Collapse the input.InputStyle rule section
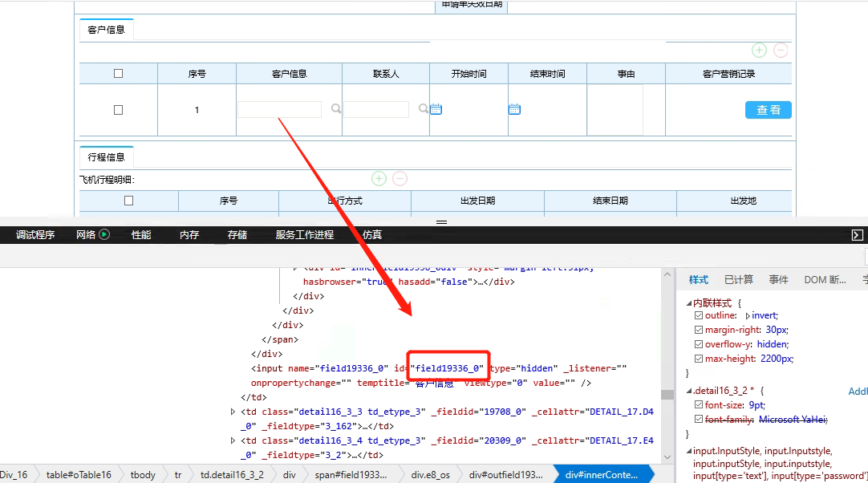Image resolution: width=868 pixels, height=483 pixels. (689, 451)
